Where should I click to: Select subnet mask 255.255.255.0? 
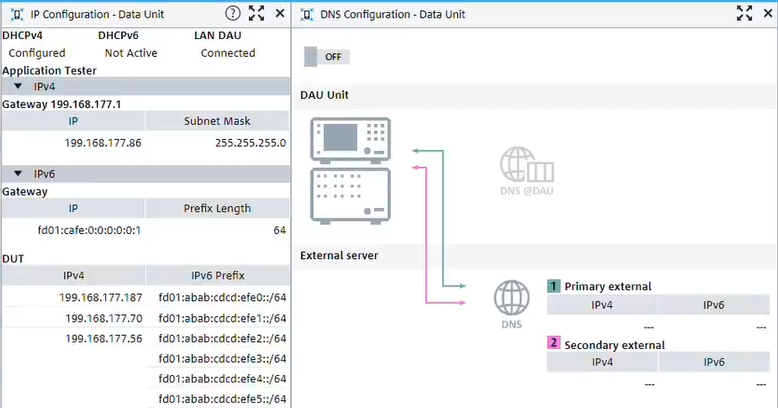pos(251,143)
